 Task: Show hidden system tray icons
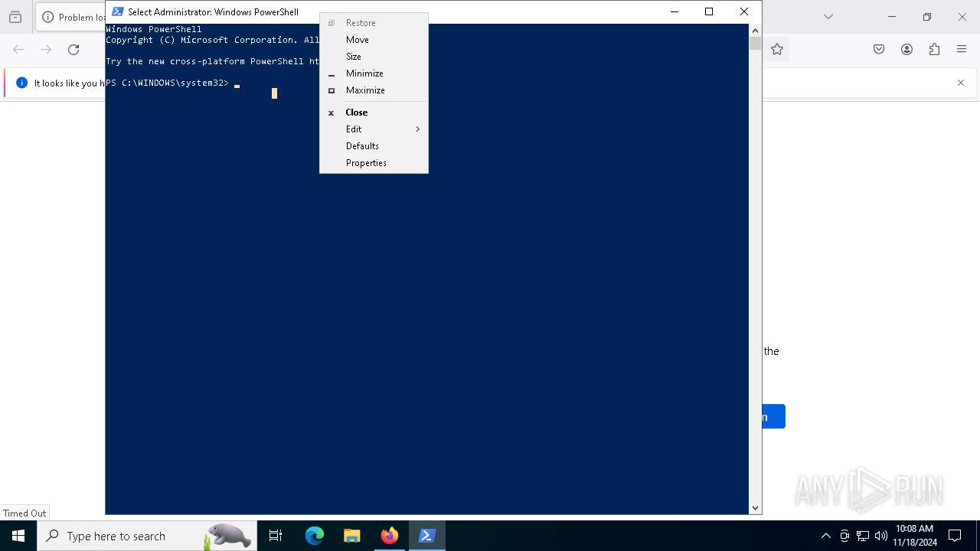click(825, 536)
